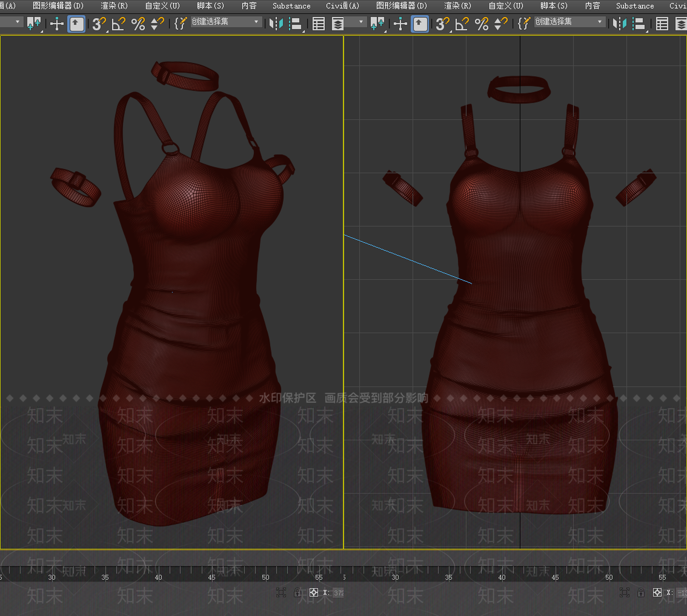Toggle 3D Snaps in right window toolbar

[x=442, y=24]
